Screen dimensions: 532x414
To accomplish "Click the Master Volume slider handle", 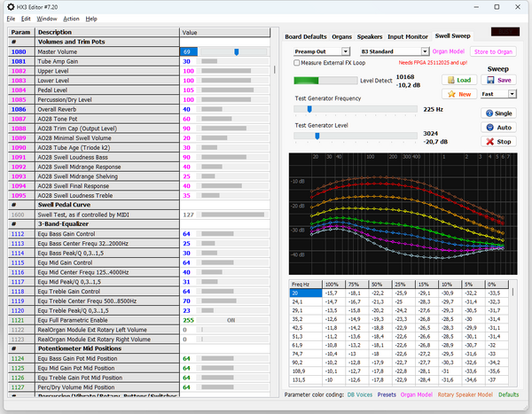I will tap(236, 52).
